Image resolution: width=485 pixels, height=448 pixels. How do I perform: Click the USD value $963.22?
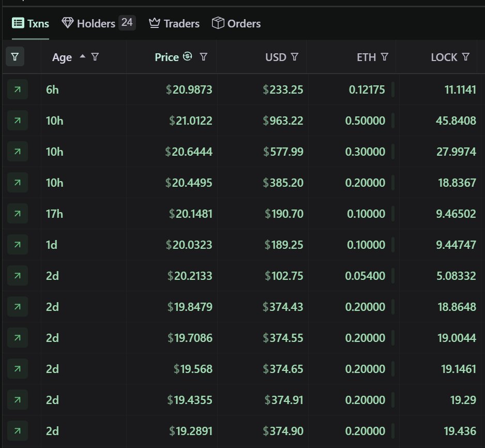click(283, 121)
